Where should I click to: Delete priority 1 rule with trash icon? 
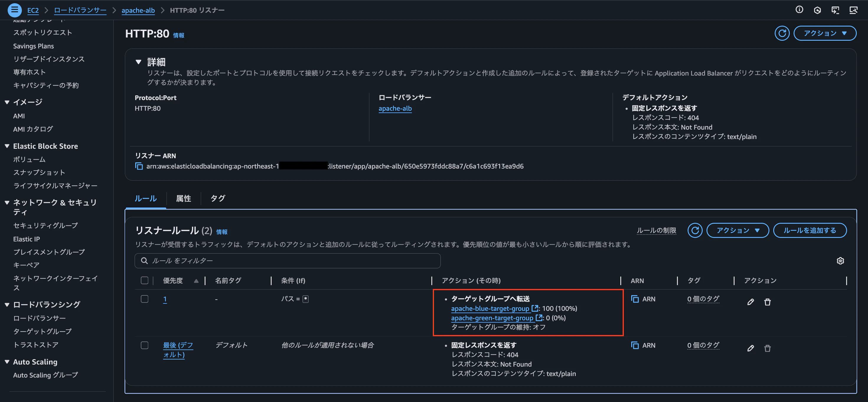(767, 302)
